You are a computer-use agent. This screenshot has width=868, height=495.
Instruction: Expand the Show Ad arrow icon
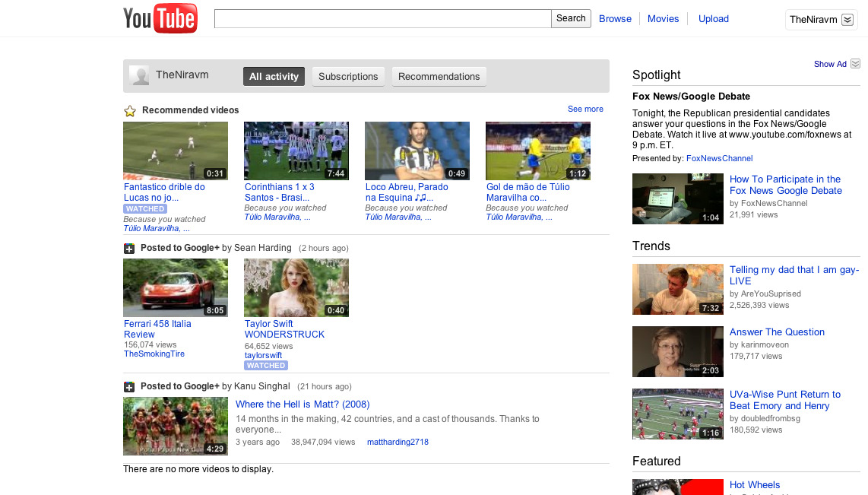click(x=855, y=64)
